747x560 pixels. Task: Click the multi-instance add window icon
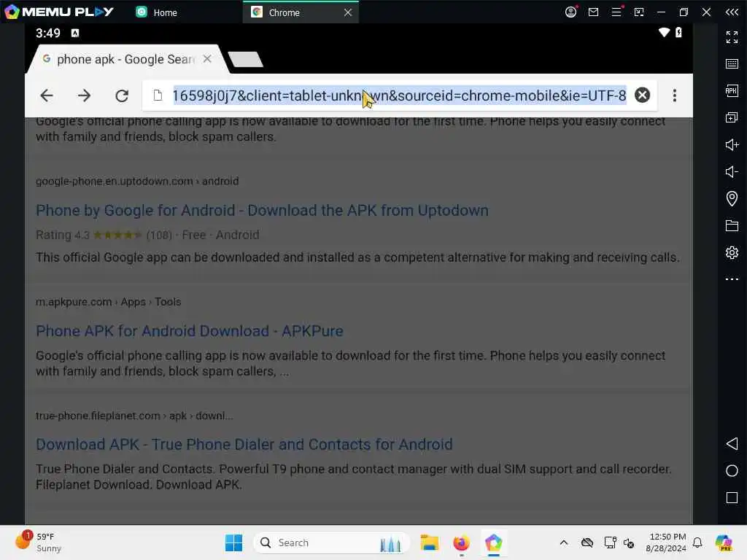tap(732, 117)
